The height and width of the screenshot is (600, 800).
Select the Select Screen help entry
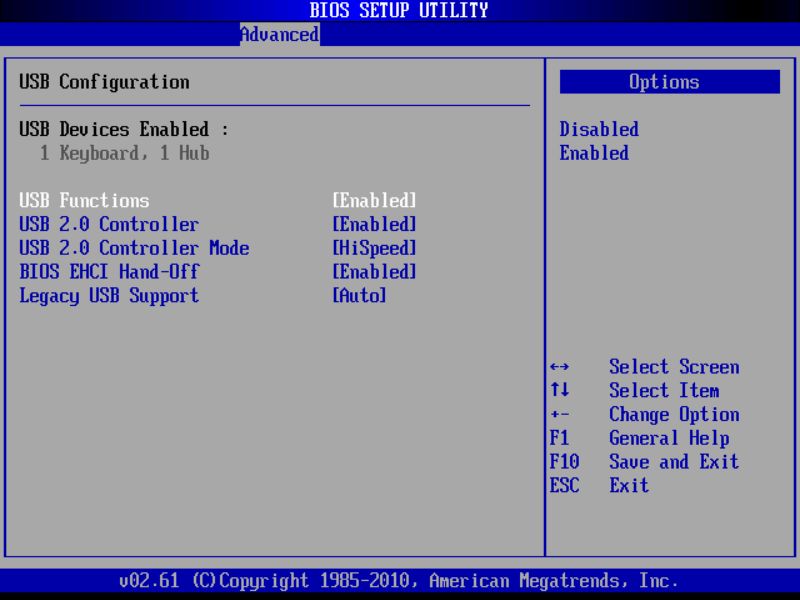(x=674, y=367)
